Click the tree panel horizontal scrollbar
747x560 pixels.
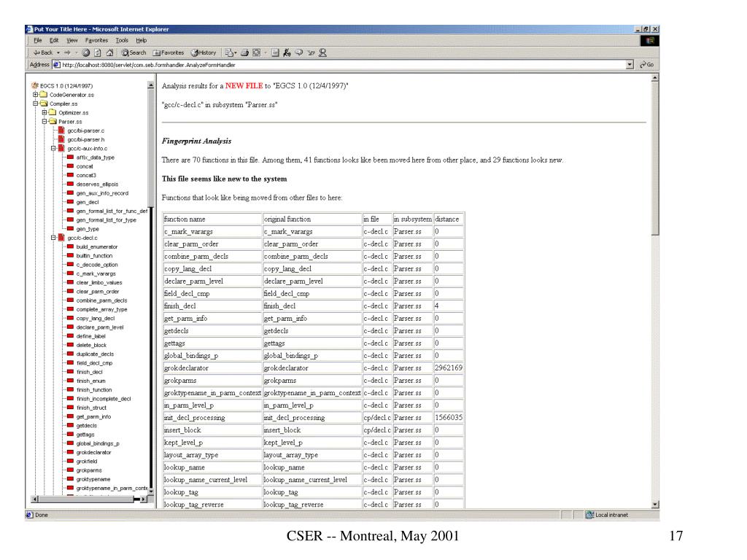(90, 499)
